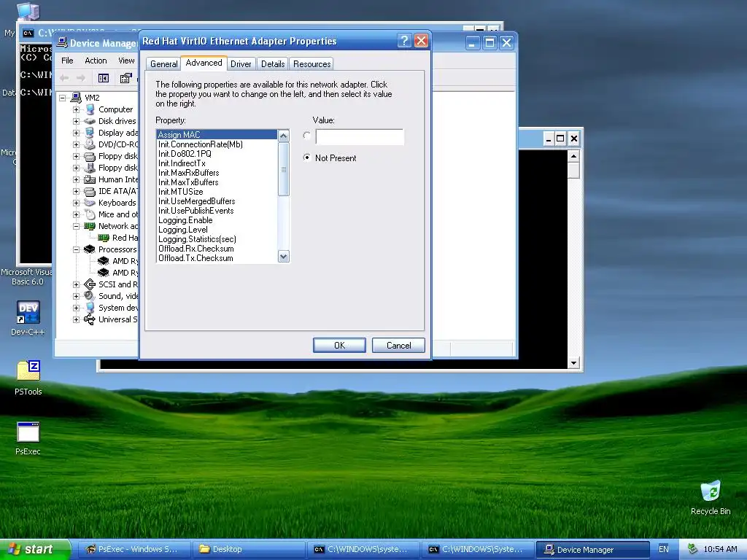
Task: Click property list scroll down arrow
Action: click(284, 257)
